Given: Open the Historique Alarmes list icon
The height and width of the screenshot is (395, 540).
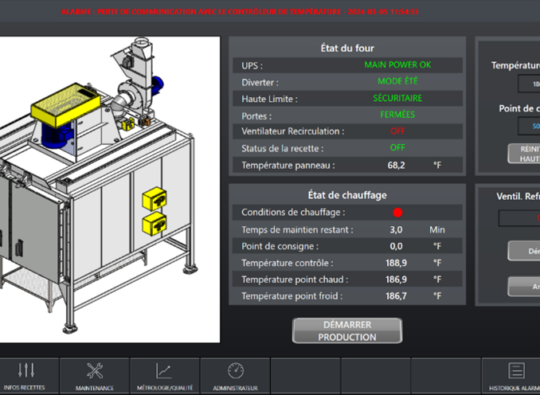Looking at the screenshot, I should (516, 371).
